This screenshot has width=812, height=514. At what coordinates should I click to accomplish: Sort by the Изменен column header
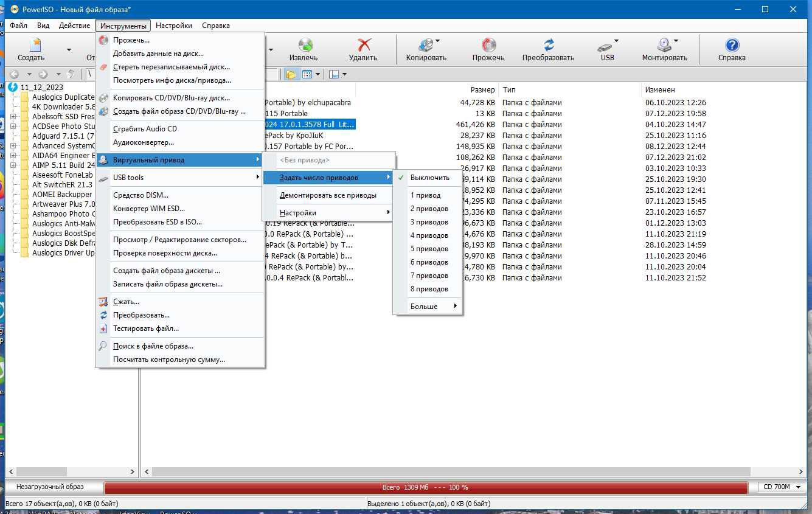coord(660,90)
